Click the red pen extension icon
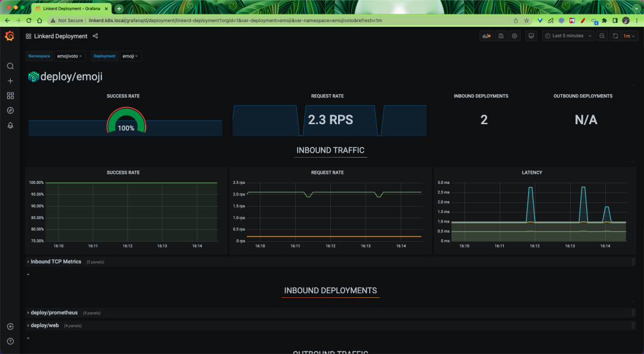Viewport: 644px width, 354px height. coord(583,20)
